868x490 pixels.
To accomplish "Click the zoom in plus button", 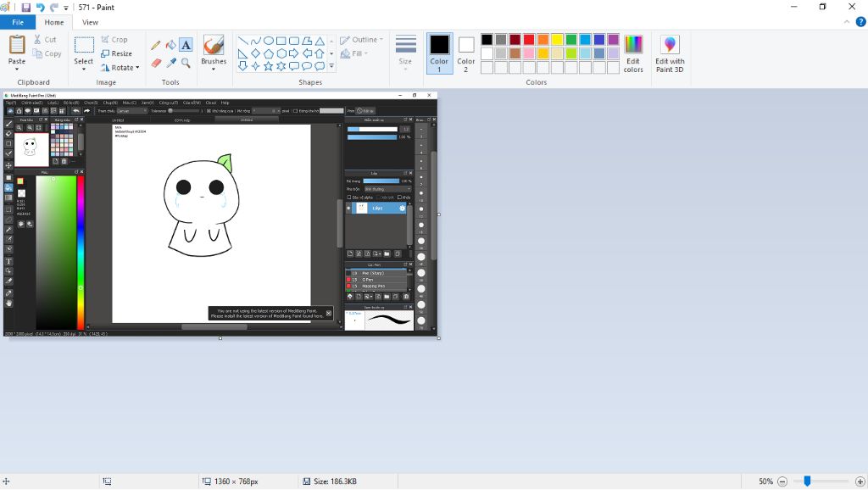I will 860,482.
